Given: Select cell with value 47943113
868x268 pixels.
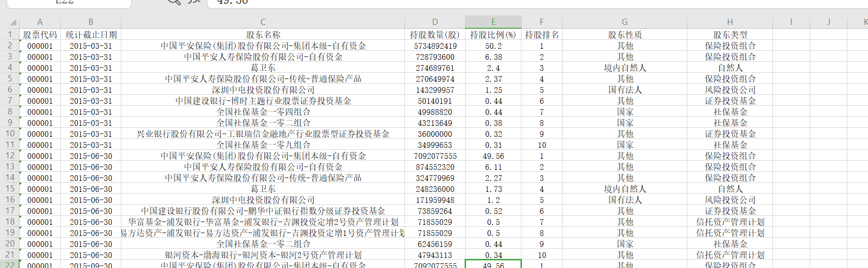Looking at the screenshot, I should point(435,255).
